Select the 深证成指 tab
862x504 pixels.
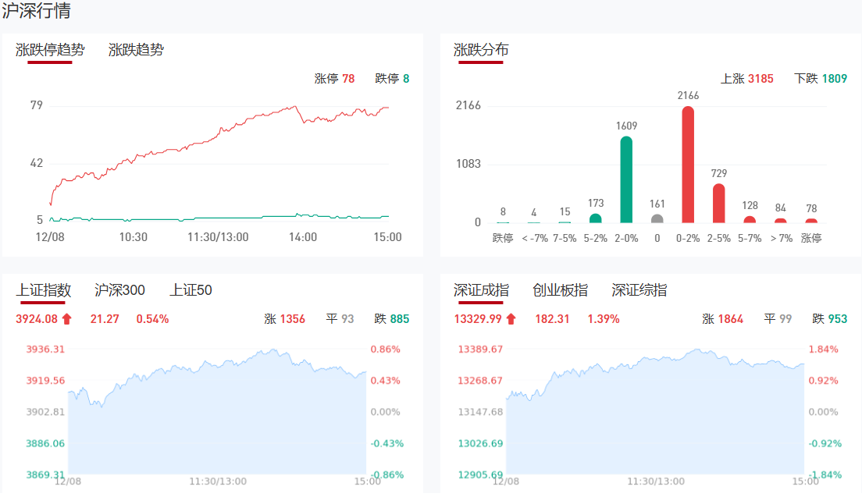pyautogui.click(x=481, y=290)
